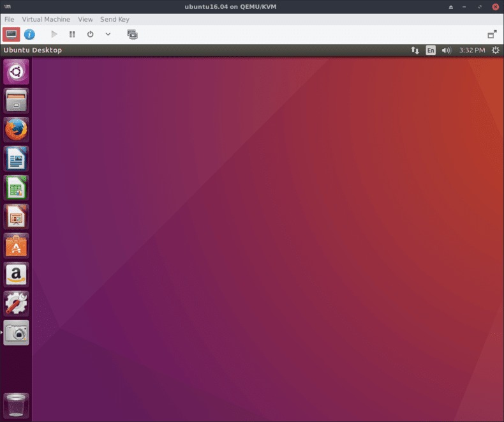504x422 pixels.
Task: Click the keep-above icon in title bar
Action: pyautogui.click(x=451, y=7)
